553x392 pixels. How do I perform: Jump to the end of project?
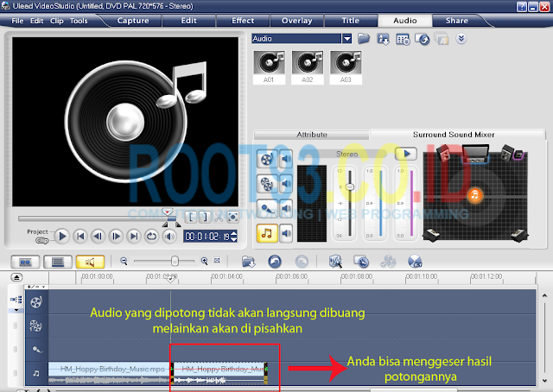134,237
